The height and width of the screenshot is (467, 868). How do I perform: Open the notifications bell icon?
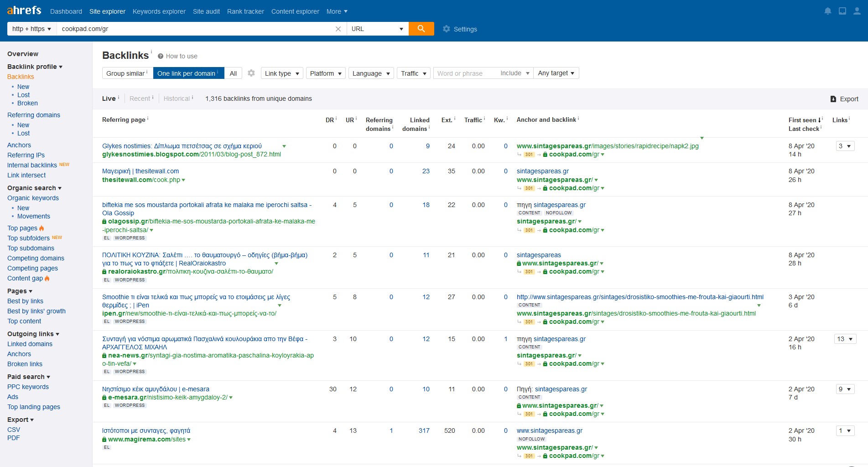coord(828,11)
